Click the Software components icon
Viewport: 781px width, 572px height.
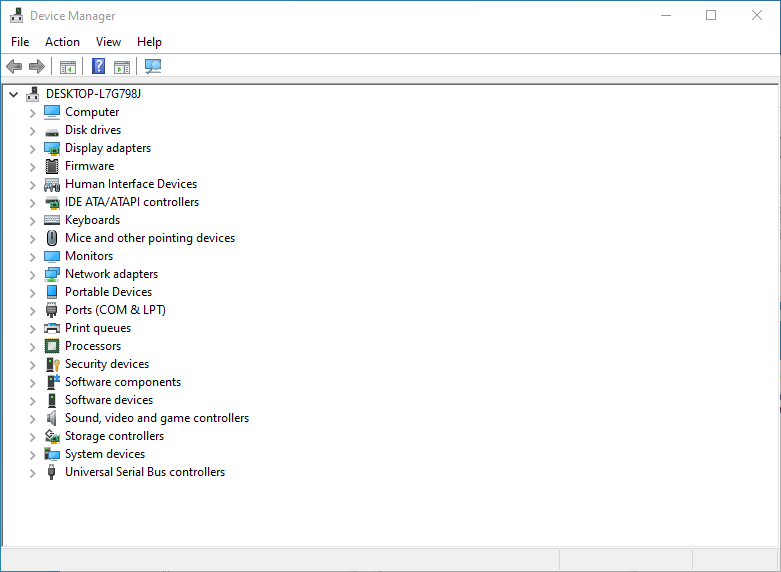[52, 382]
